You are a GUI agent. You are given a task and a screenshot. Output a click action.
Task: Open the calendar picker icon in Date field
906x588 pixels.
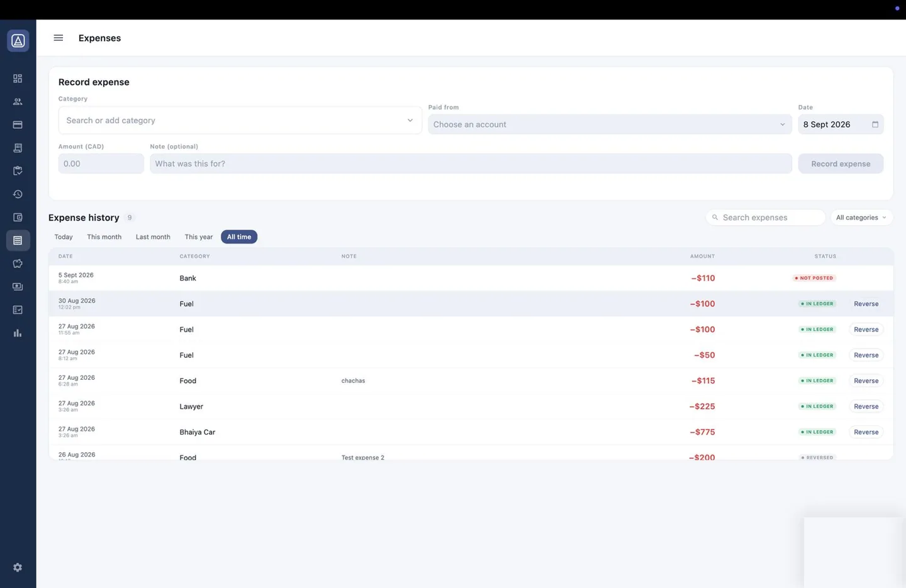875,125
